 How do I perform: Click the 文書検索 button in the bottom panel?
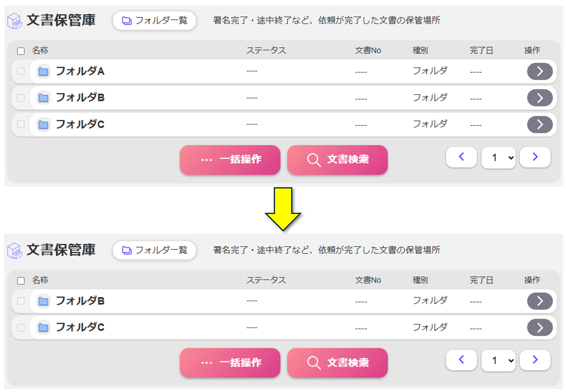[x=337, y=363]
